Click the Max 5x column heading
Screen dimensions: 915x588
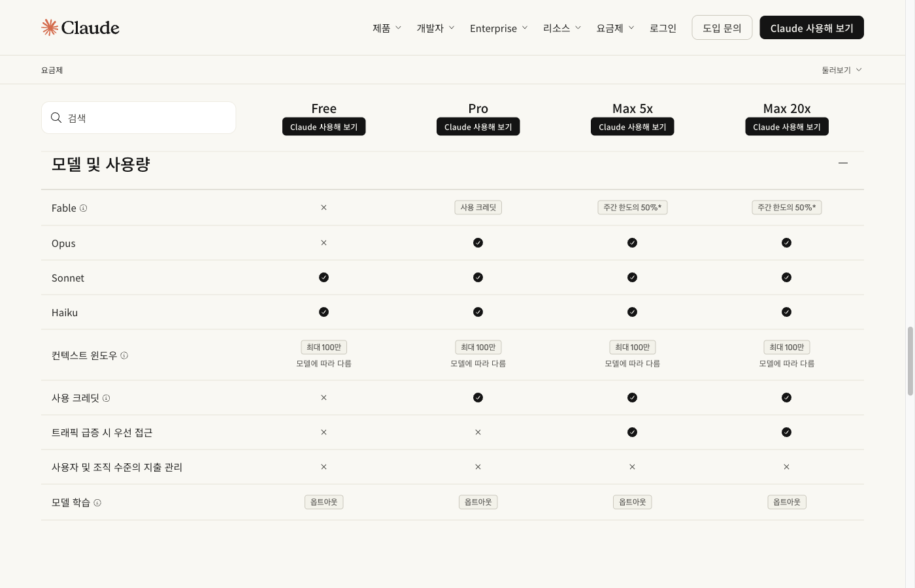pyautogui.click(x=632, y=108)
